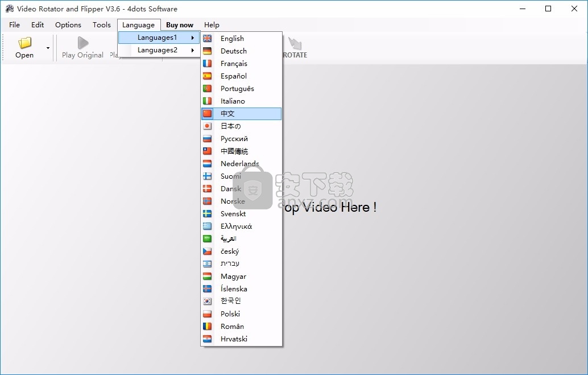Click the Japanese flag icon beside 日本の
Screen dimensions: 588x375
(207, 126)
